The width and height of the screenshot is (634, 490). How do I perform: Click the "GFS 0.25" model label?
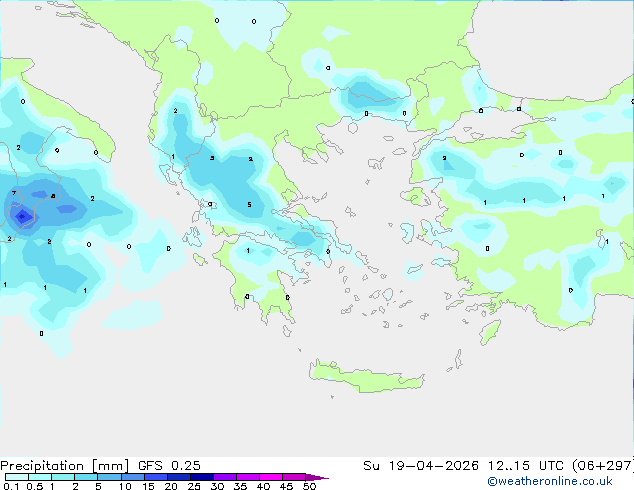169,466
